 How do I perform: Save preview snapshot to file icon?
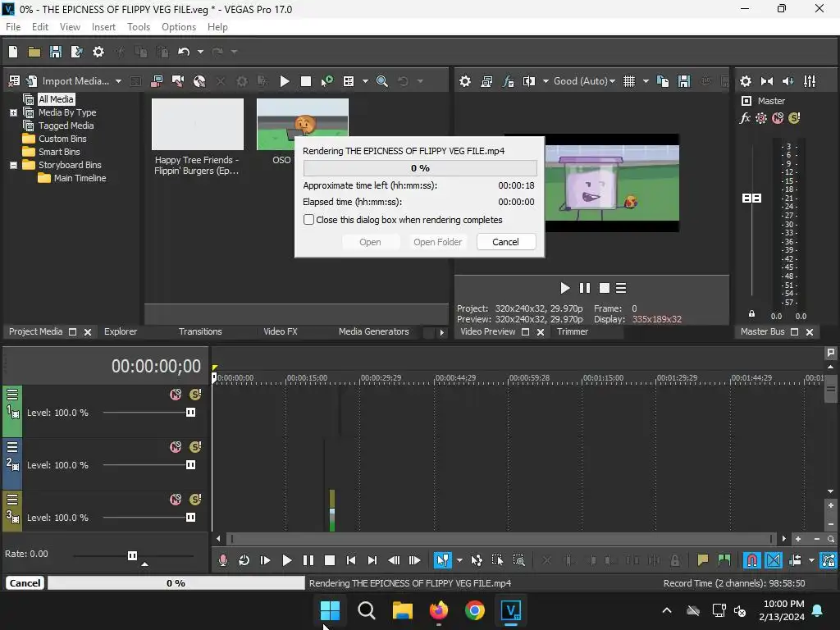pos(684,81)
